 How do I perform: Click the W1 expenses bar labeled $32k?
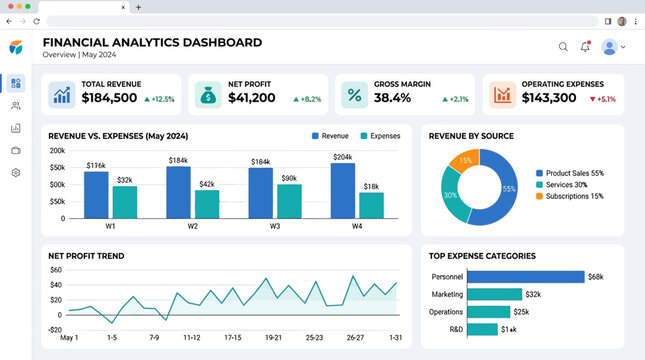click(125, 202)
